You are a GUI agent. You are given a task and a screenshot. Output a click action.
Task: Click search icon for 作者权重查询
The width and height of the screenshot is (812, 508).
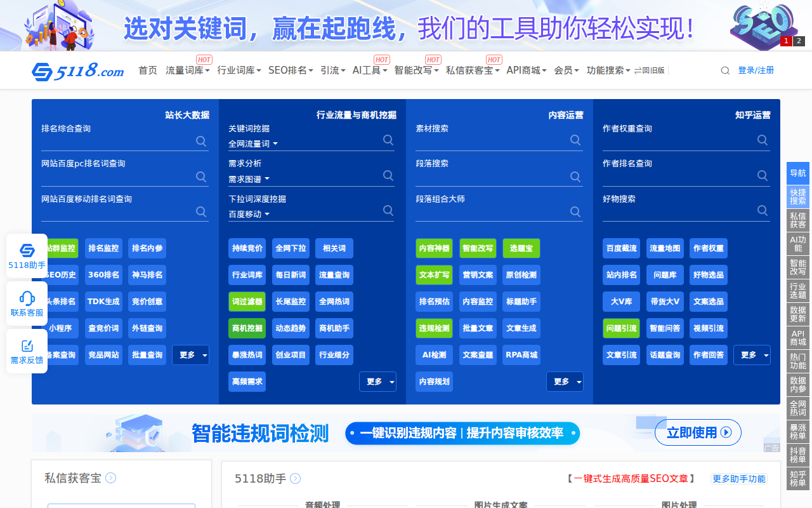[763, 140]
